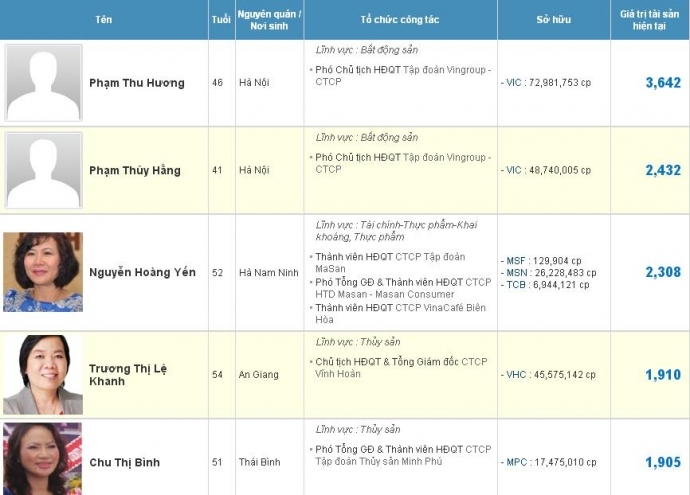The width and height of the screenshot is (690, 495).
Task: Click the Sở hữu column header
Action: [x=553, y=20]
